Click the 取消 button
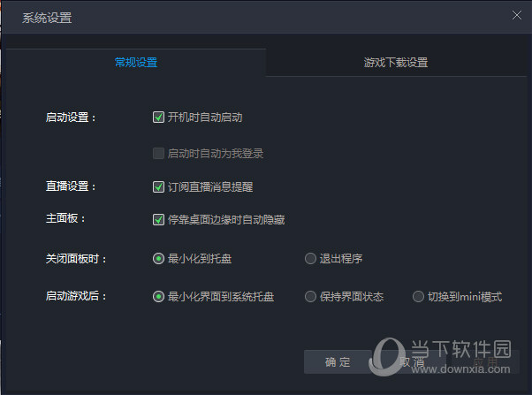532x395 pixels. 412,362
